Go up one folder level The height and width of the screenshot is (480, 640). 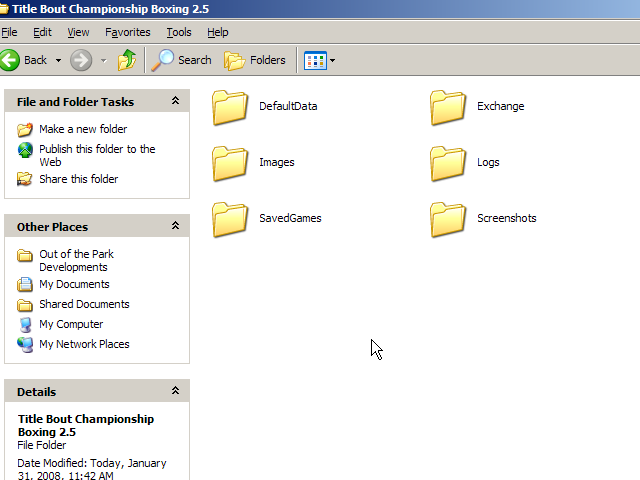127,60
